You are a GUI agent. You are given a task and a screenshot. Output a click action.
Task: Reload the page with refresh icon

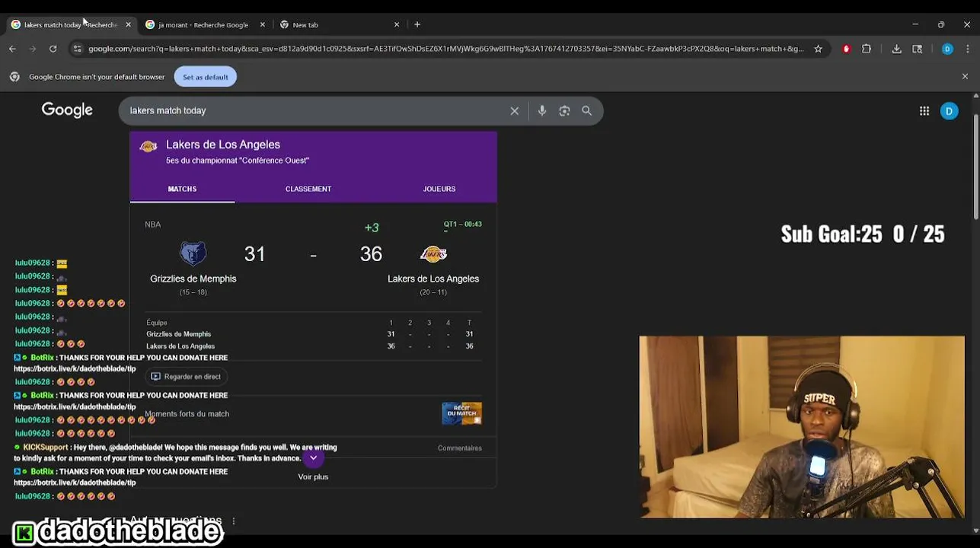click(x=53, y=49)
